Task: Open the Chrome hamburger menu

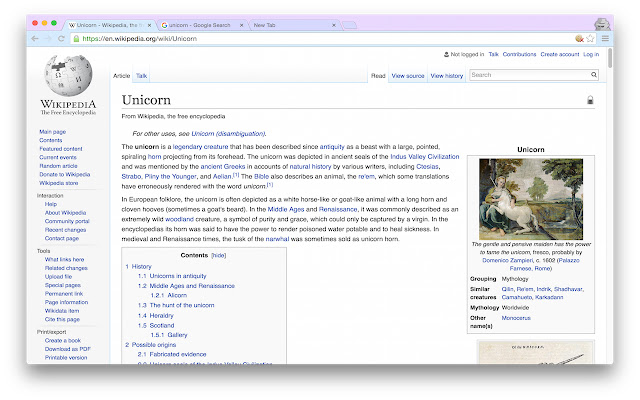Action: tap(605, 38)
